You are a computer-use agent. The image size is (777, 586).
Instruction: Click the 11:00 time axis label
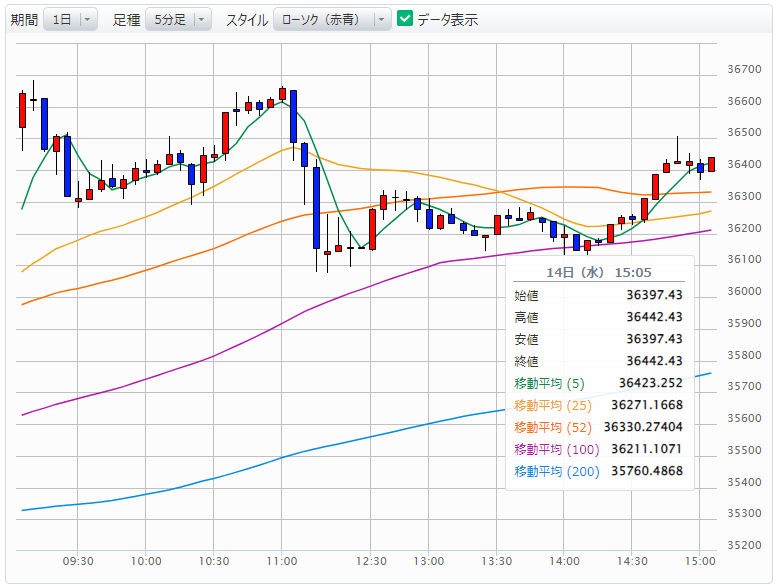pyautogui.click(x=282, y=561)
